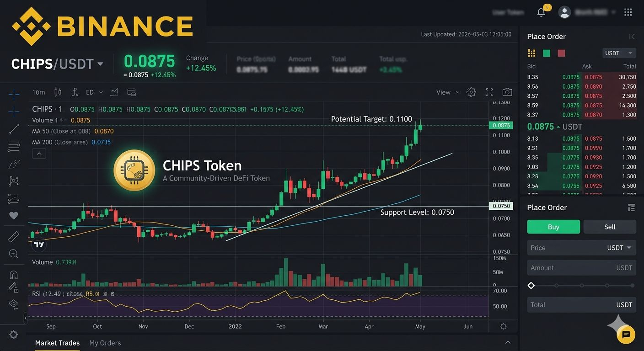Set amount slider to the second marker
Viewport: 644px width, 351px height.
tap(557, 286)
